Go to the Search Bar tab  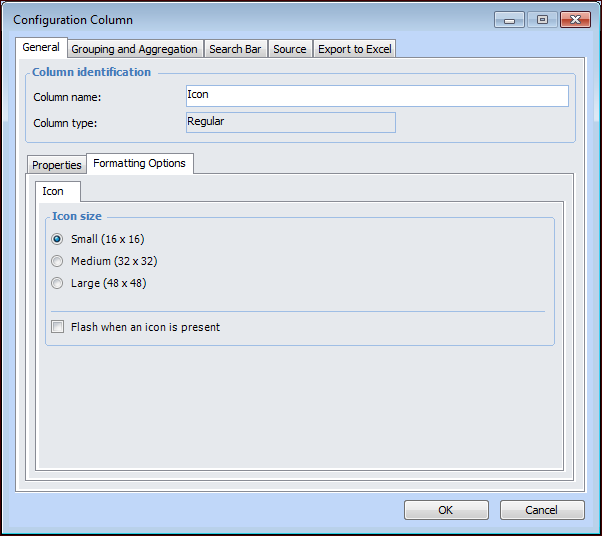[x=235, y=49]
